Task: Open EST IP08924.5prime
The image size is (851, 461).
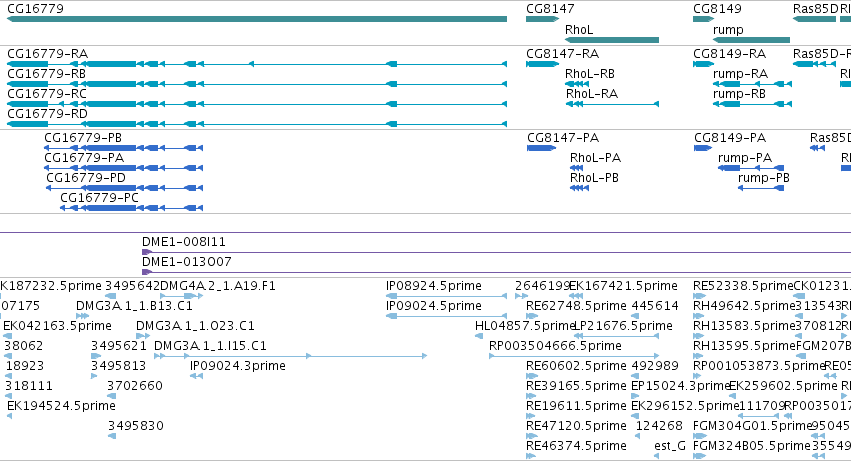Action: pos(447,296)
